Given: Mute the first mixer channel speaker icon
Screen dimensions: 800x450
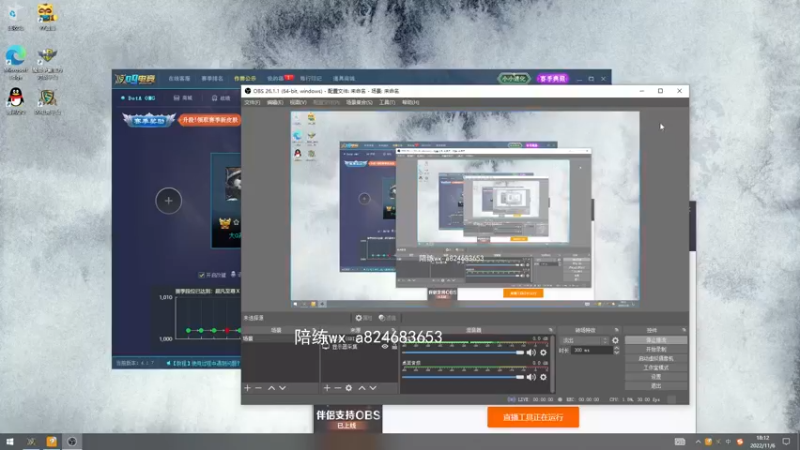Looking at the screenshot, I should coord(531,353).
